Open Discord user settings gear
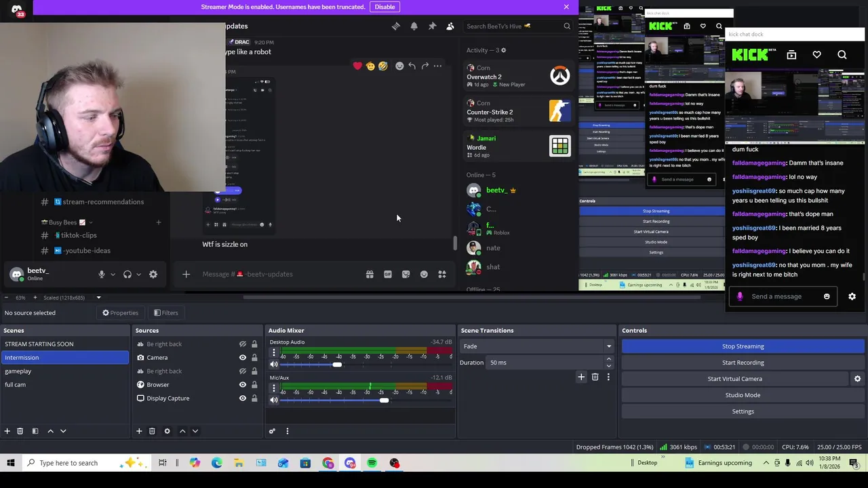 point(153,274)
